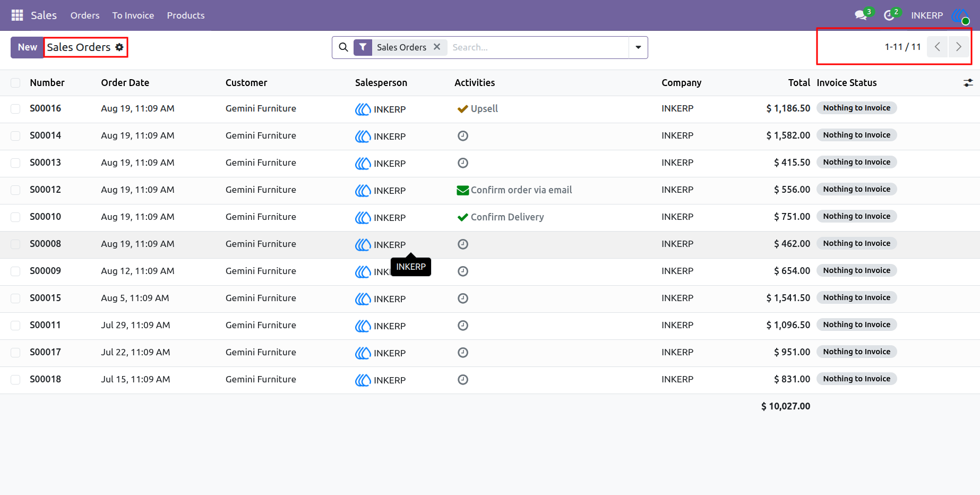Open the To Invoice menu

(x=133, y=15)
